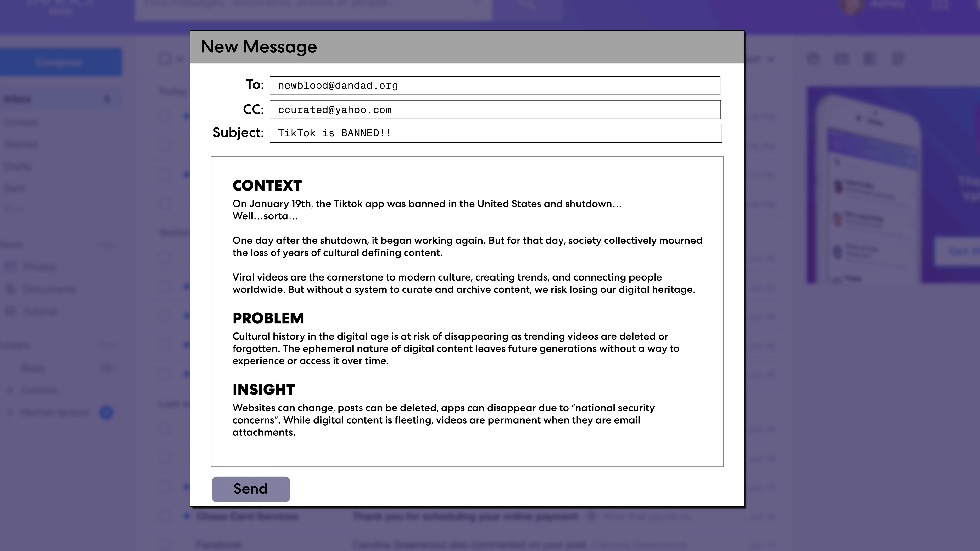This screenshot has width=980, height=551.
Task: Expand the Human factors folder arrow
Action: (10, 412)
